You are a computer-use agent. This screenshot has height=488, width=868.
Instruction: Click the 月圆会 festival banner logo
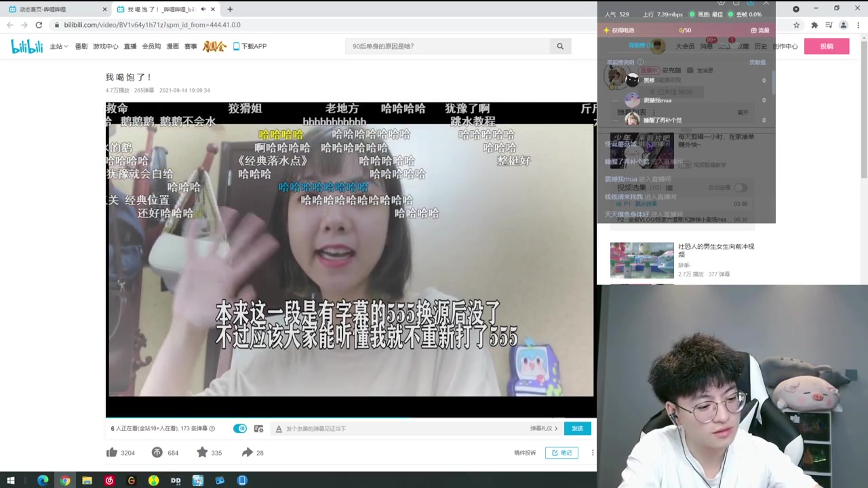pos(214,46)
